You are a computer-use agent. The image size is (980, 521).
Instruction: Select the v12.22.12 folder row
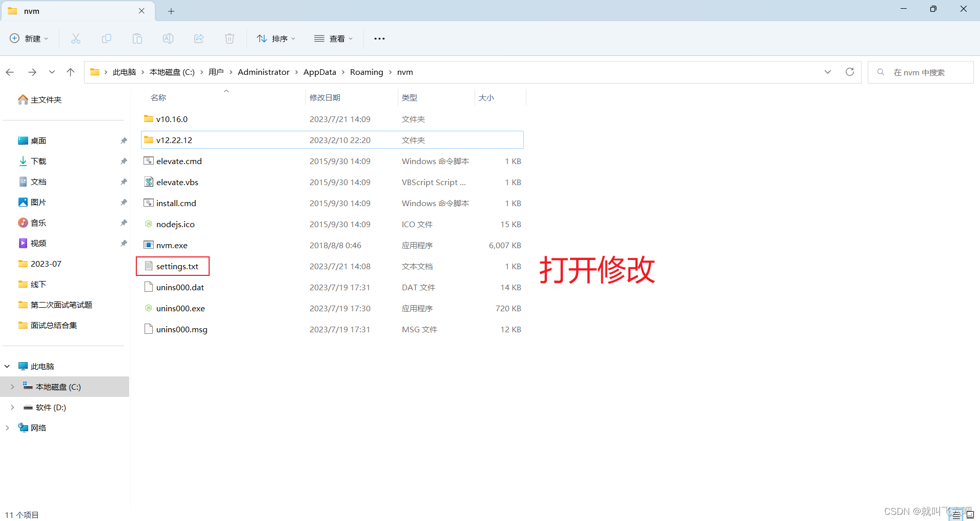pos(332,140)
